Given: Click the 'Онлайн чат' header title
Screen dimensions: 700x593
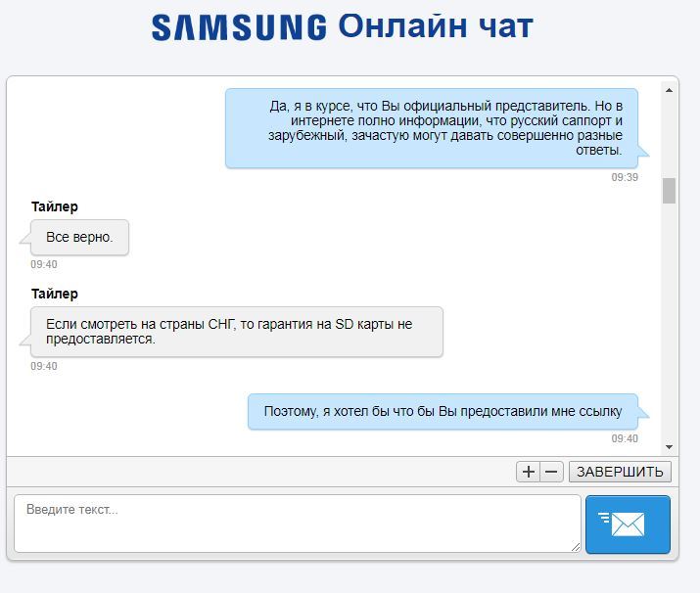Looking at the screenshot, I should (436, 25).
